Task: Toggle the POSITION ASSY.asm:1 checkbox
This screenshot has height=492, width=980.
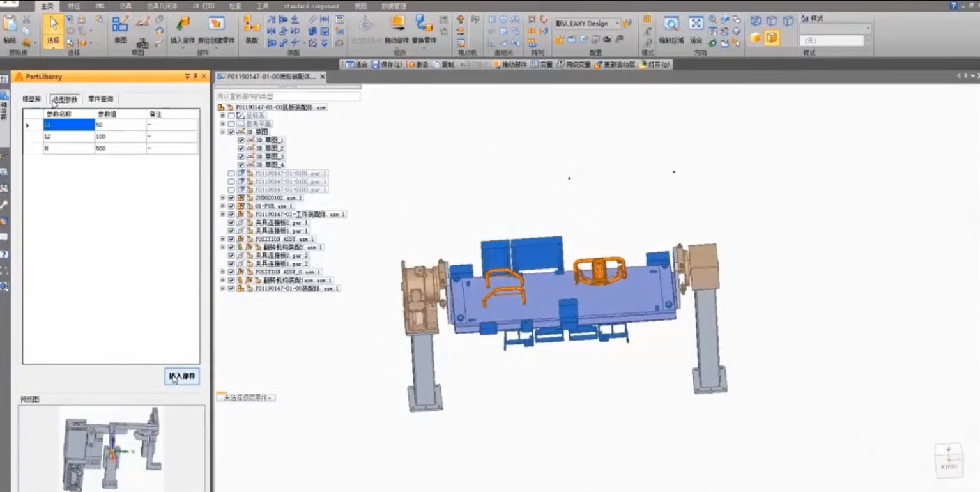Action: 231,239
